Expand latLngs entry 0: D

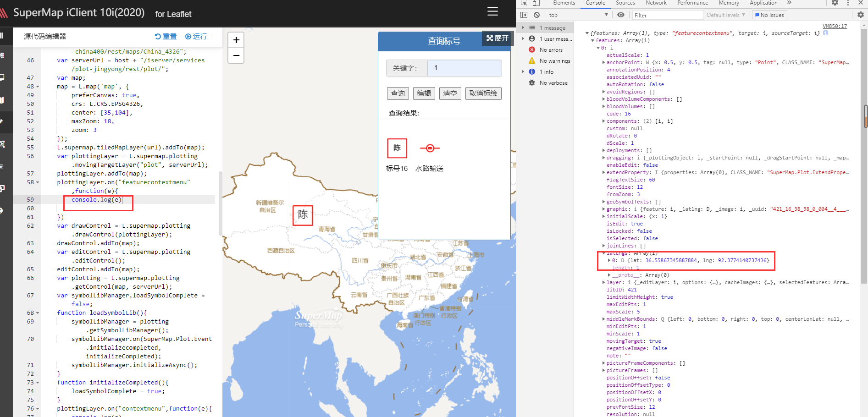pyautogui.click(x=609, y=260)
